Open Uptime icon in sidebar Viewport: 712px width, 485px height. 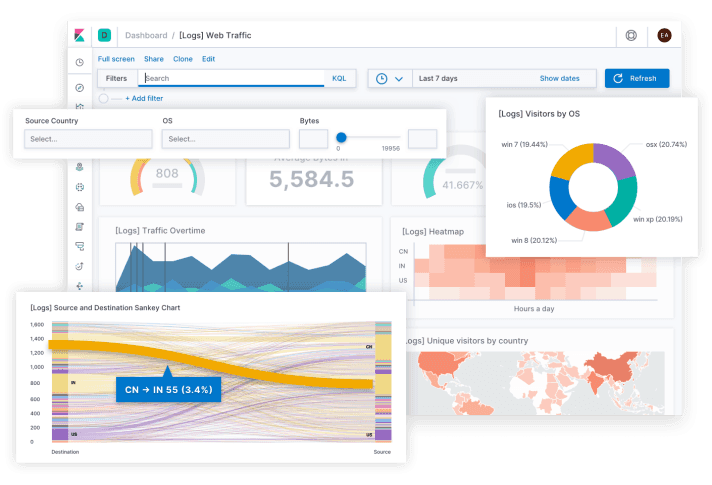[79, 266]
